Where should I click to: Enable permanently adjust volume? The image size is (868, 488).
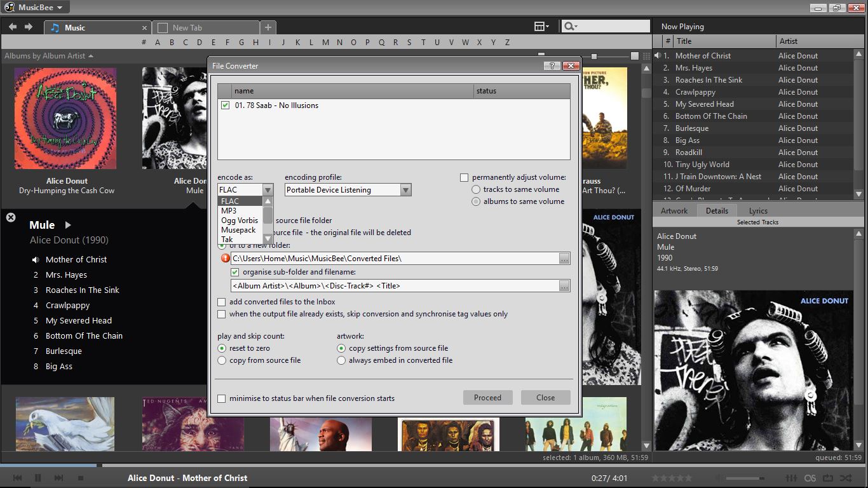464,178
